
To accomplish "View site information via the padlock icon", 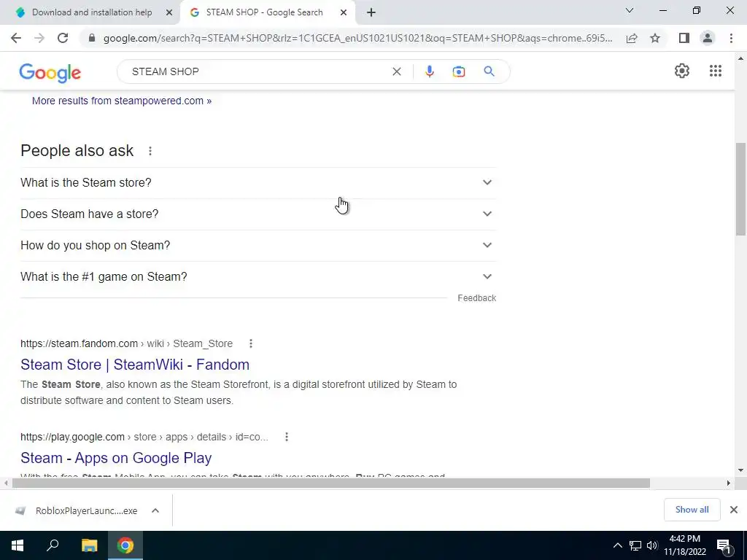I will (92, 38).
